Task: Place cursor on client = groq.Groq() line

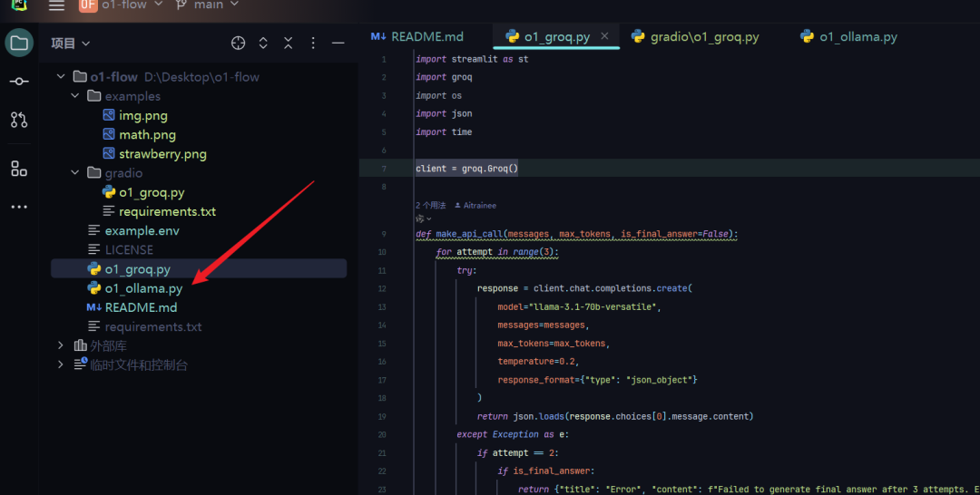Action: [467, 169]
